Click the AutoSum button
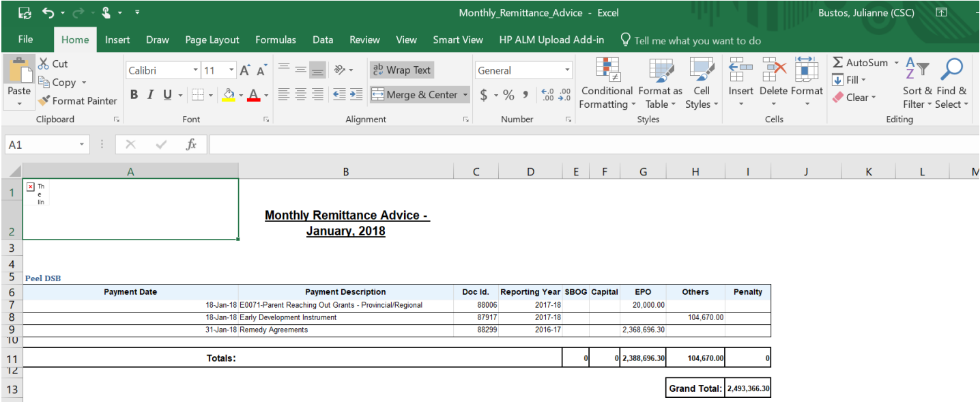The width and height of the screenshot is (980, 402). 861,63
